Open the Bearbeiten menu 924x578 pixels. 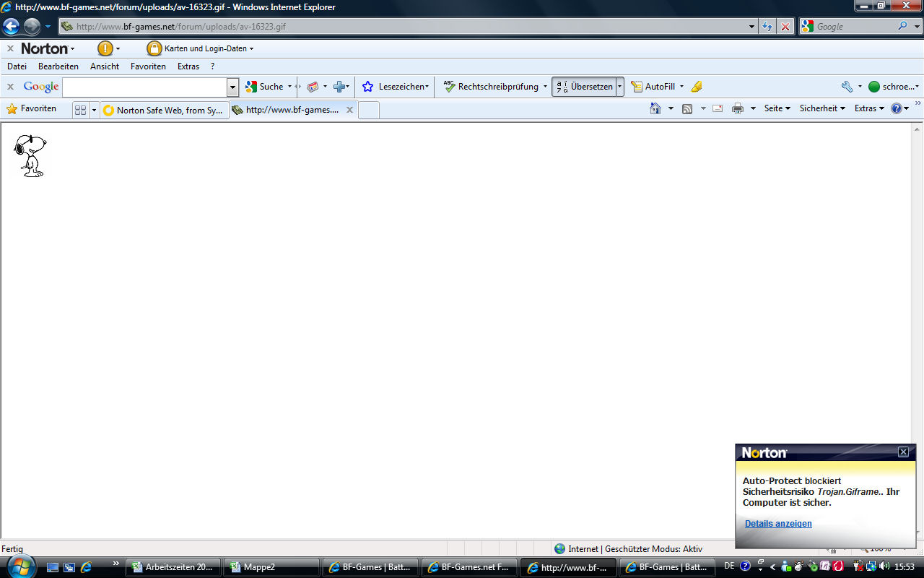pyautogui.click(x=58, y=66)
